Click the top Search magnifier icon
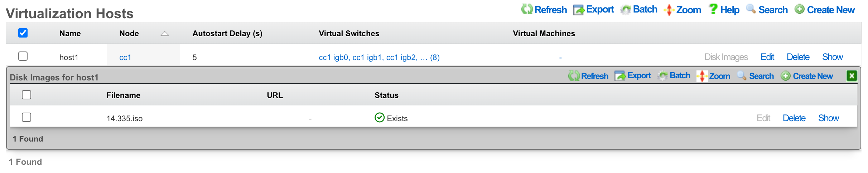 pyautogui.click(x=751, y=9)
